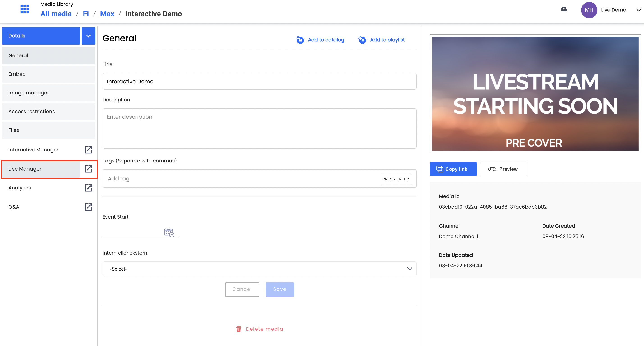Image resolution: width=644 pixels, height=346 pixels.
Task: Open the Embed section
Action: pyautogui.click(x=48, y=74)
